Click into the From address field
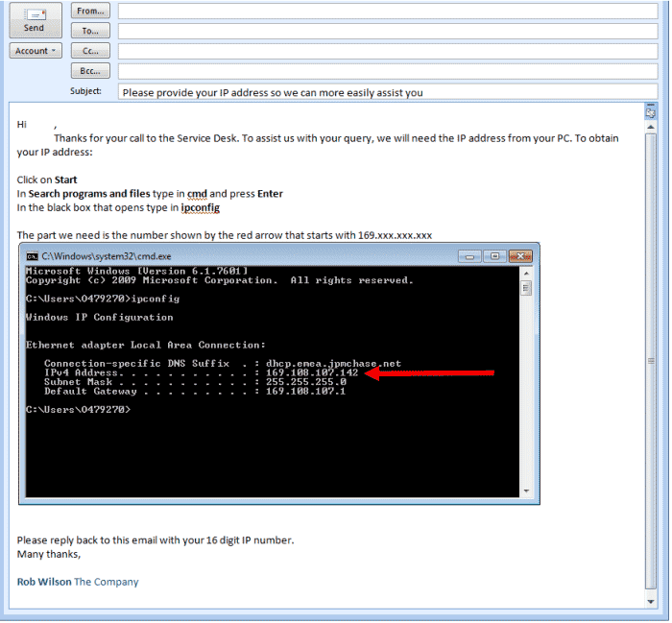The height and width of the screenshot is (623, 672). (387, 11)
